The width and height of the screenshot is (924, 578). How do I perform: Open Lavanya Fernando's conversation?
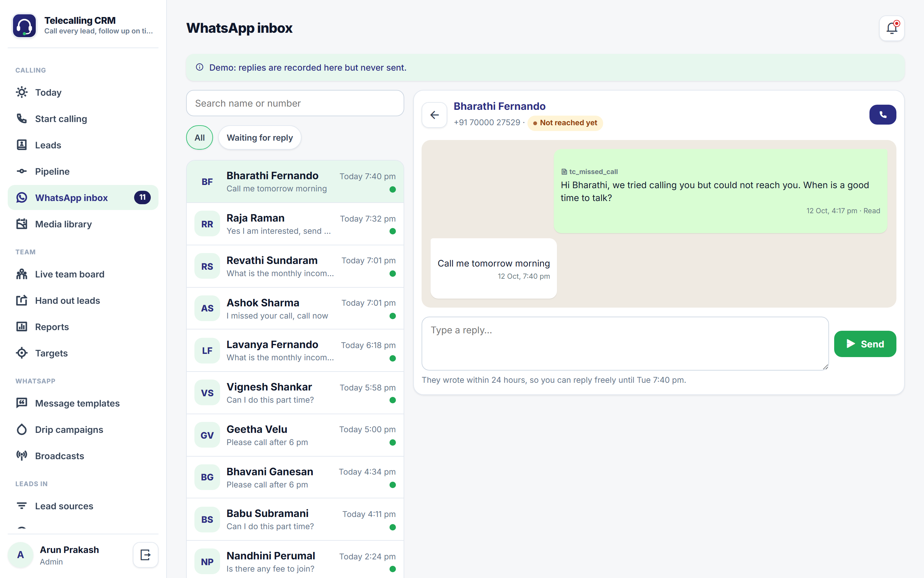(x=295, y=351)
